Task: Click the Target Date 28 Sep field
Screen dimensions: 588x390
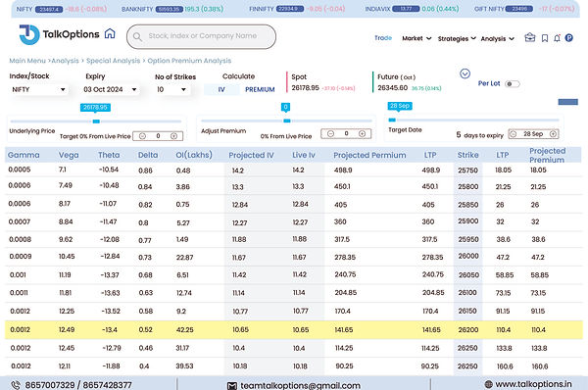Action: (x=533, y=134)
